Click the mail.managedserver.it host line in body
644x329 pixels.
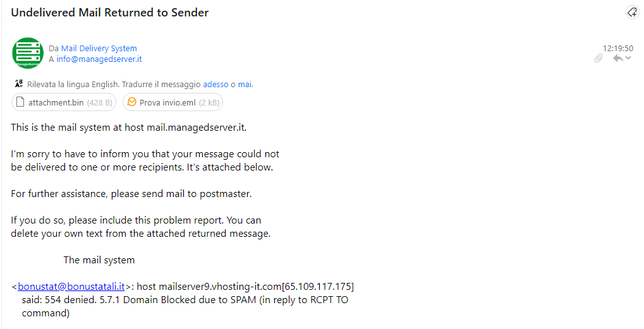(x=128, y=127)
